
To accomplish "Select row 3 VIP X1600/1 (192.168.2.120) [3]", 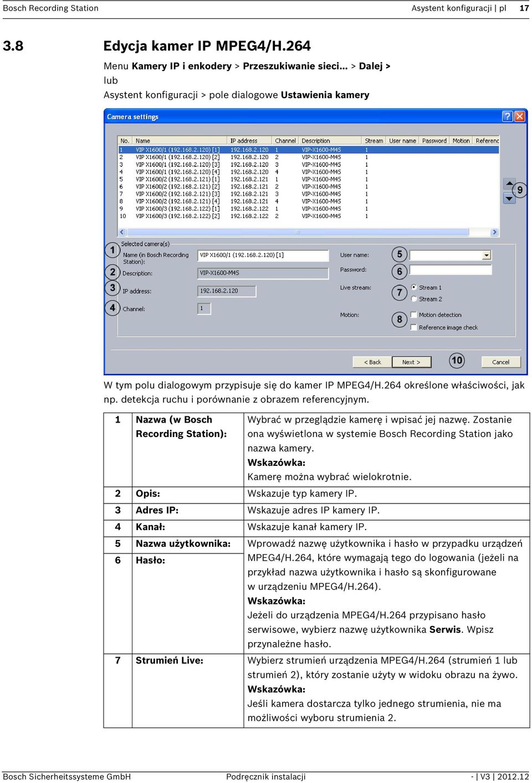I will click(x=309, y=165).
